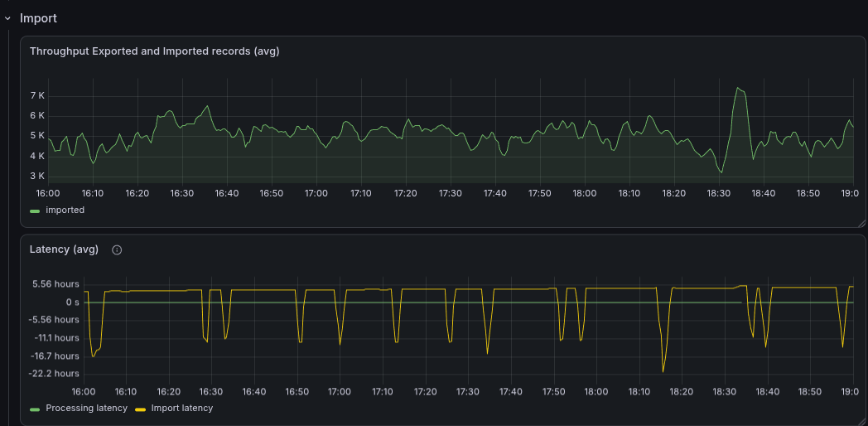Click the 16:10 x-axis label in Latency panel

point(126,392)
